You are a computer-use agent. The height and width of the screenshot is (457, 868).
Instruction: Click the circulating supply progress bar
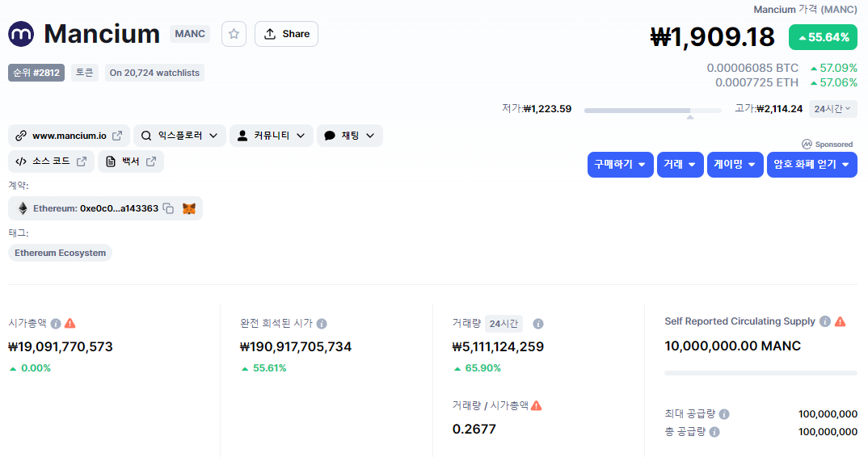tap(761, 373)
